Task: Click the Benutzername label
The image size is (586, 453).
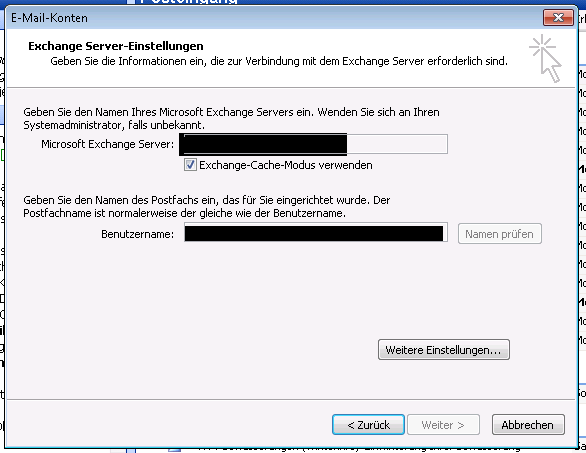Action: pyautogui.click(x=138, y=234)
